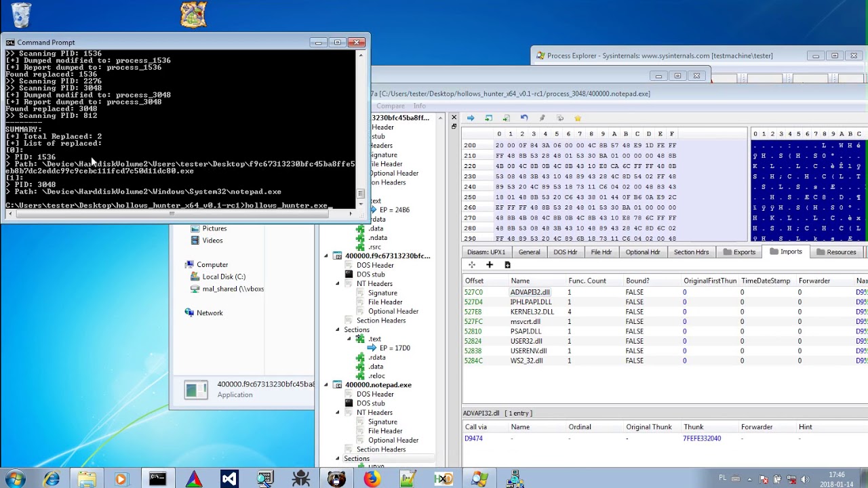Screen dimensions: 868x488
Task: Collapse NT Headers under 400000.f9c67313230bfc
Action: pos(338,284)
